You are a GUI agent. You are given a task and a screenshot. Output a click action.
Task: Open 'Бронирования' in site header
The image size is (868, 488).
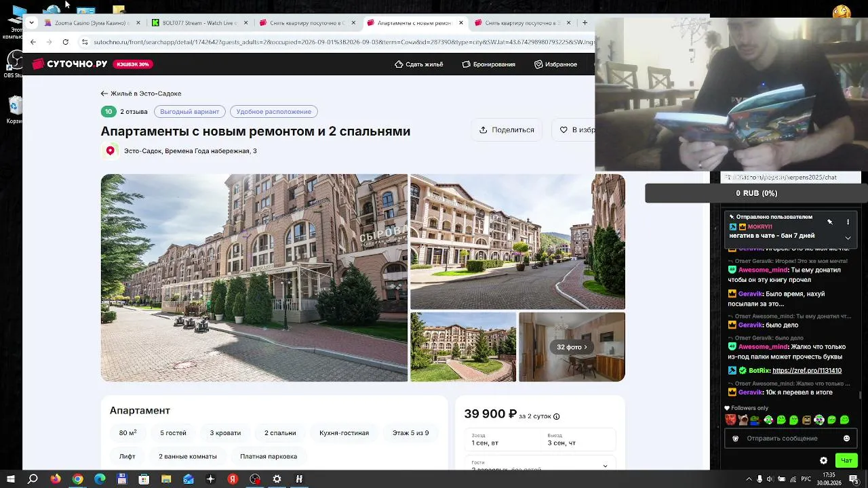click(x=489, y=64)
